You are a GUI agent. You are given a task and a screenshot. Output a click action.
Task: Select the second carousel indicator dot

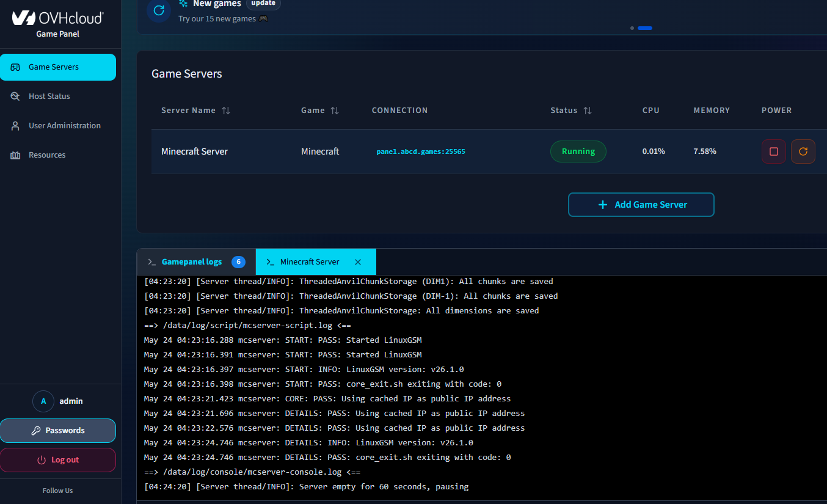[645, 28]
